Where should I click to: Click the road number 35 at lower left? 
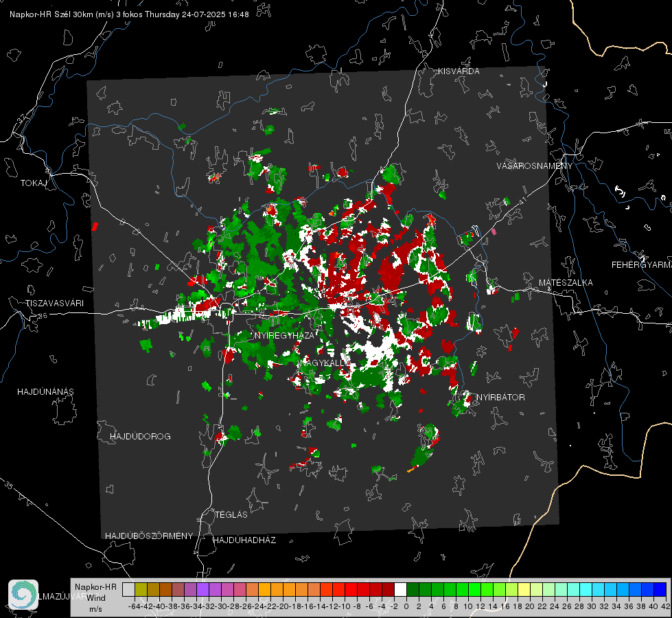pyautogui.click(x=8, y=485)
